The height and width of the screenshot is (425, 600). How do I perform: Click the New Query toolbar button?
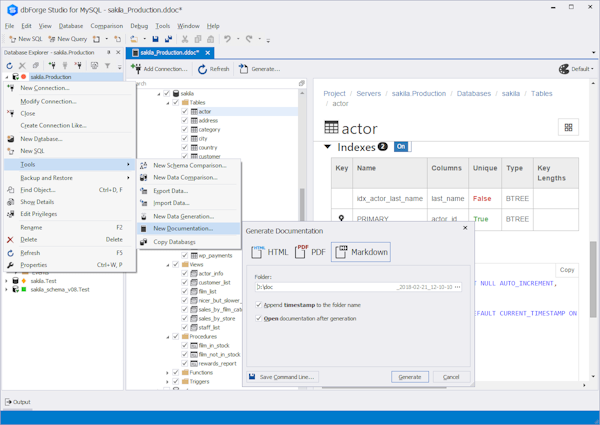click(68, 39)
